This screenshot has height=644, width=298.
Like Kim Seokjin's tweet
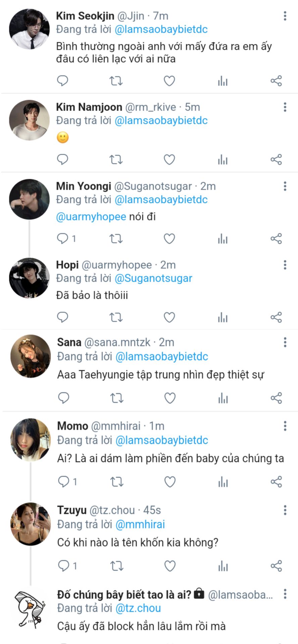[x=169, y=81]
